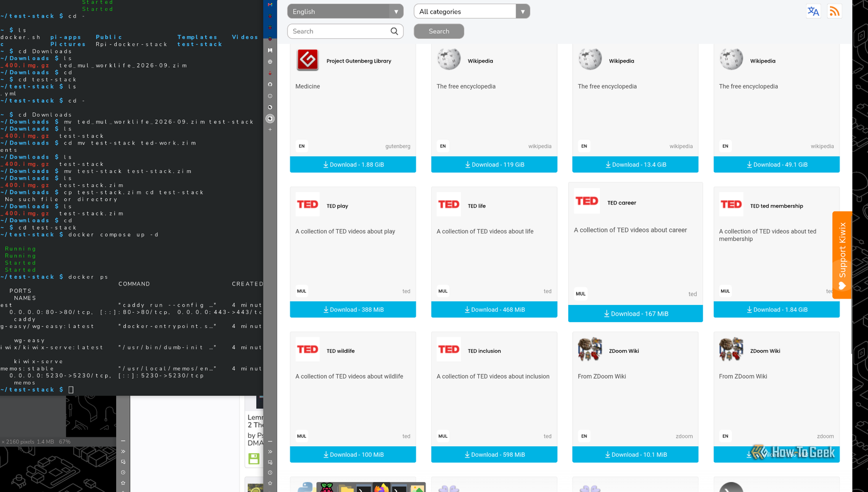Download the 388 MiB TED play file

[353, 310]
